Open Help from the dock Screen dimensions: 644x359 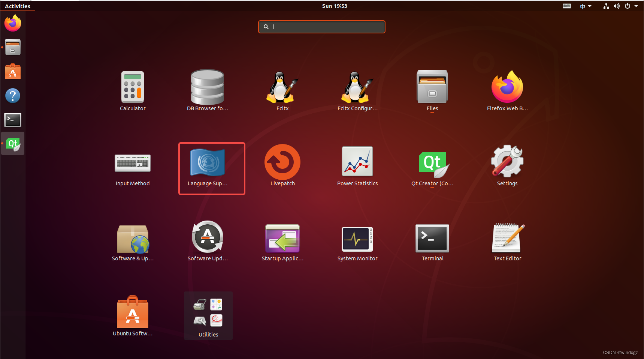(13, 96)
